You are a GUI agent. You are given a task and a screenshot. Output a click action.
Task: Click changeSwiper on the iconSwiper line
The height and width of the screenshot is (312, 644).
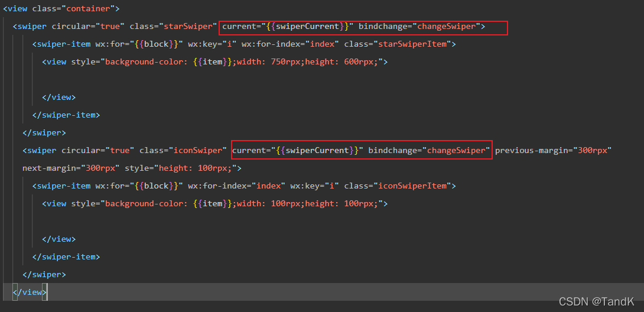pos(456,150)
